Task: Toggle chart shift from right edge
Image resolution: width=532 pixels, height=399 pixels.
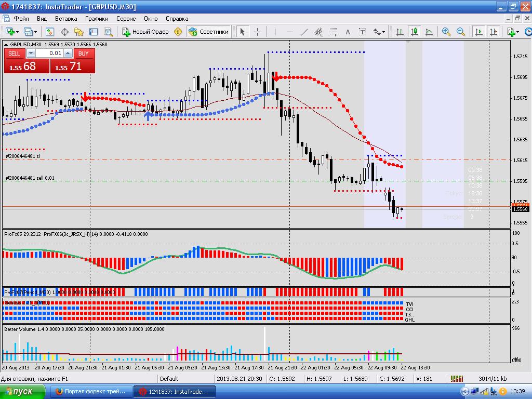Action: point(494,32)
